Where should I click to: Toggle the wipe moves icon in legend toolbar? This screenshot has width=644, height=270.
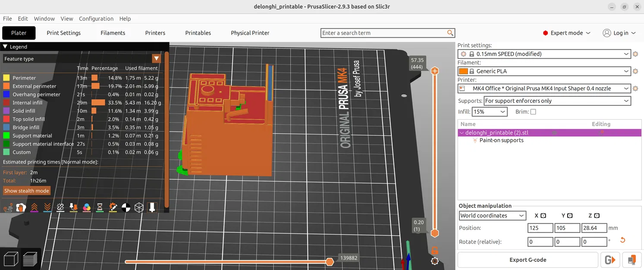[x=21, y=208]
